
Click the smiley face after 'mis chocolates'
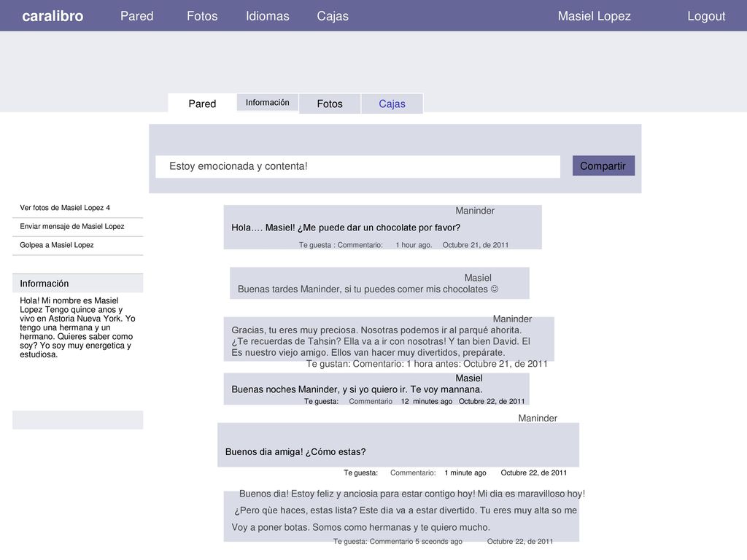495,289
